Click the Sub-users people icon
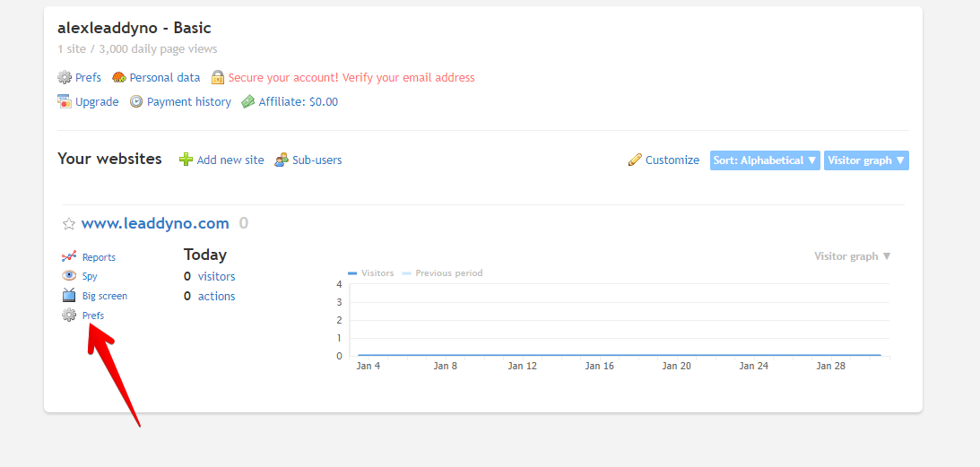This screenshot has height=467, width=980. (x=282, y=160)
